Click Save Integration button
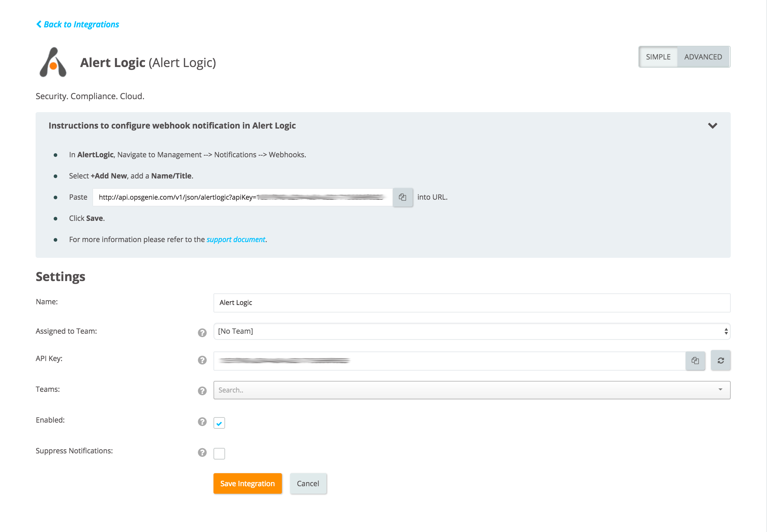Viewport: 767px width, 532px height. tap(247, 483)
